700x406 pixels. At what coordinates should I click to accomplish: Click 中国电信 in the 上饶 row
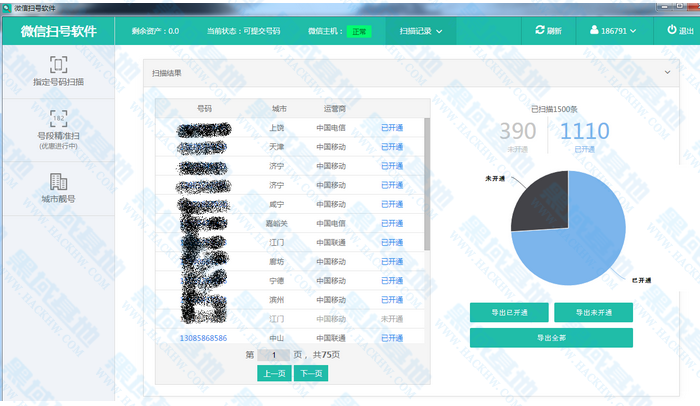tap(331, 128)
